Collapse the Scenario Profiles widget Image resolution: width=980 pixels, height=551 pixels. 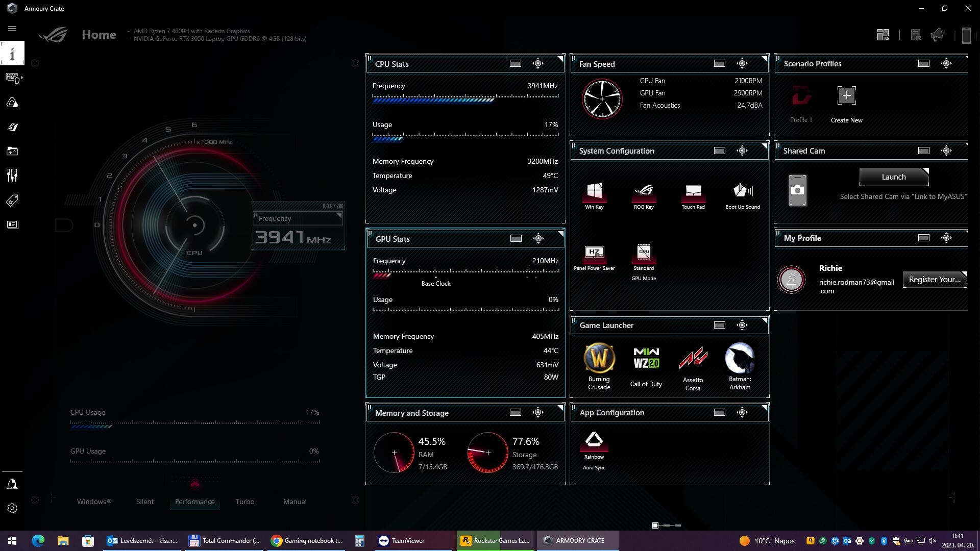[x=924, y=64]
